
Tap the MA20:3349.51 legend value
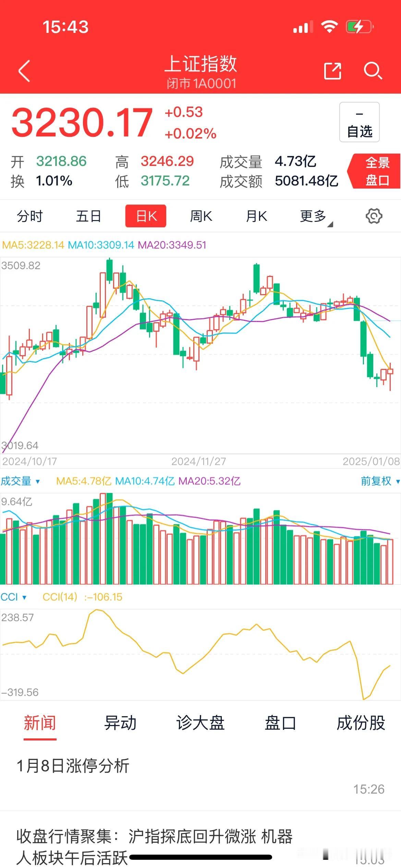coord(172,245)
